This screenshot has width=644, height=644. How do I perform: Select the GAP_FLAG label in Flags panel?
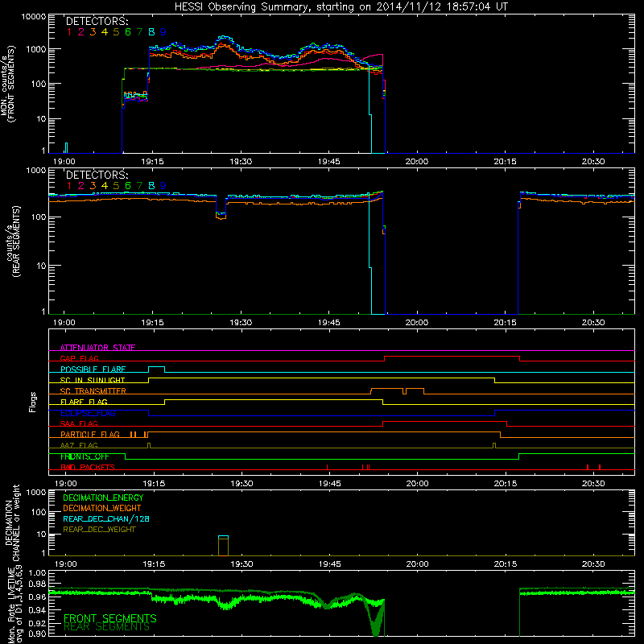point(79,358)
